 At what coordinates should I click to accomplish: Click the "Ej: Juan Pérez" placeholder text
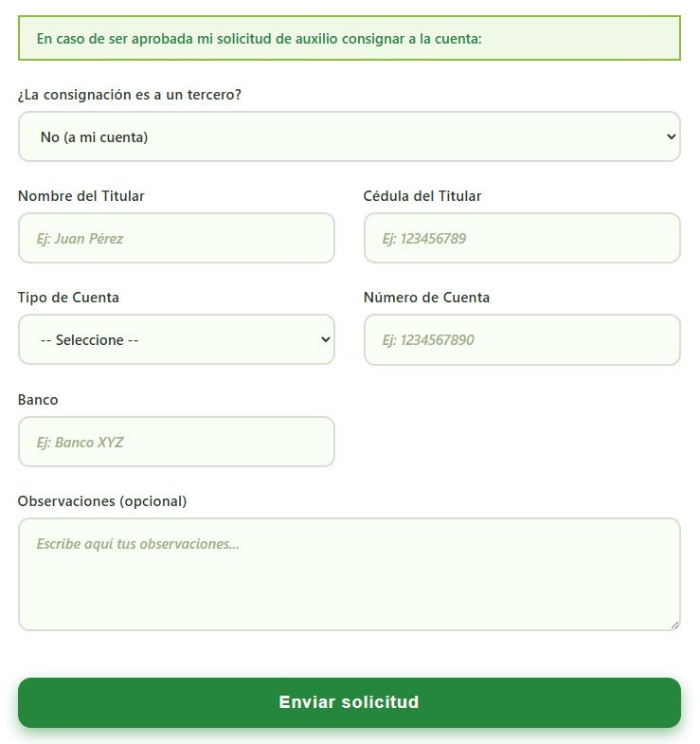click(x=81, y=239)
